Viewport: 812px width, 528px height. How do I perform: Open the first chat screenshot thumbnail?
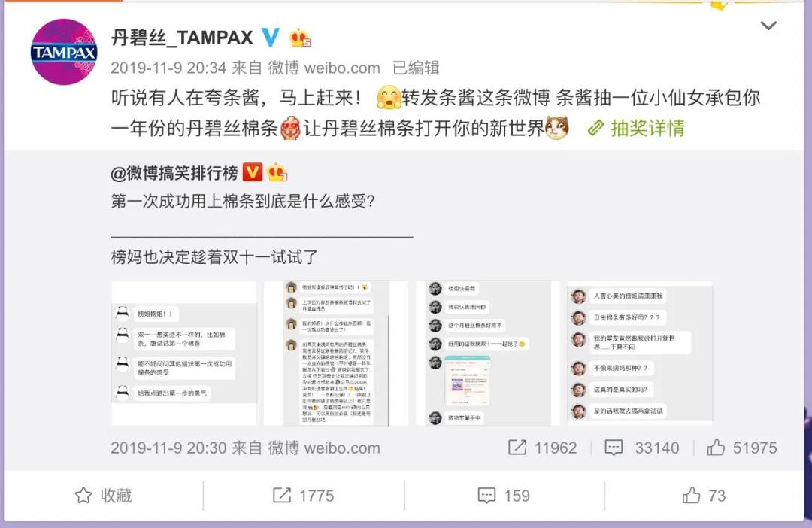pyautogui.click(x=184, y=354)
